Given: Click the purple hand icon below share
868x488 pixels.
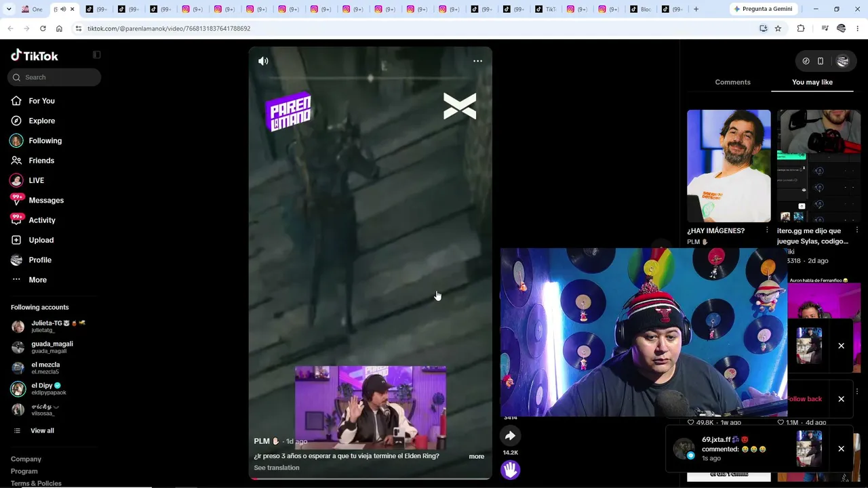Looking at the screenshot, I should 510,469.
